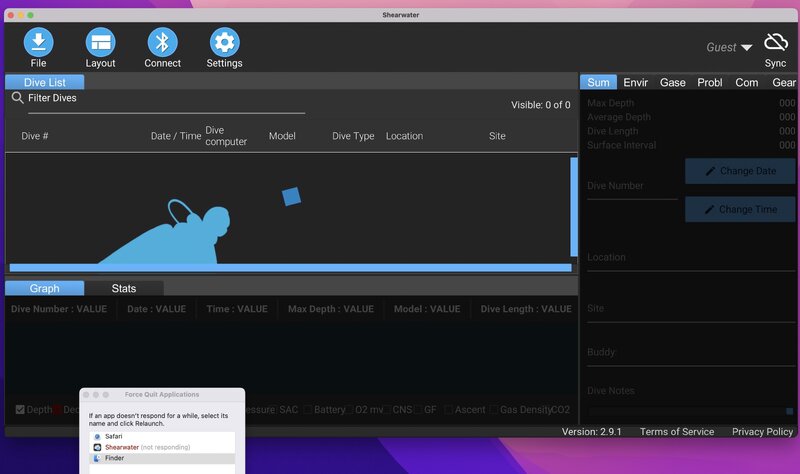Click the dive list vertical scrollbar
The height and width of the screenshot is (474, 800).
(x=574, y=207)
